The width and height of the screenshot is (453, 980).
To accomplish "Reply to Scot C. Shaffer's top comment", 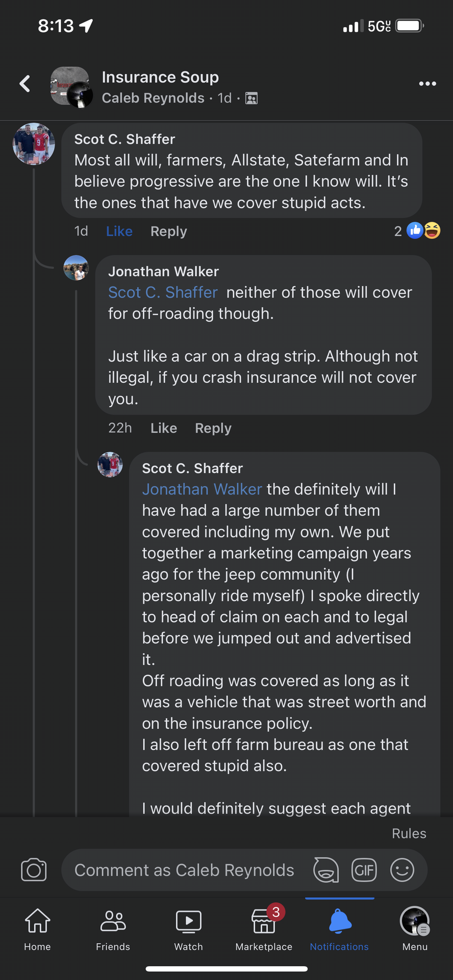I will [x=169, y=231].
